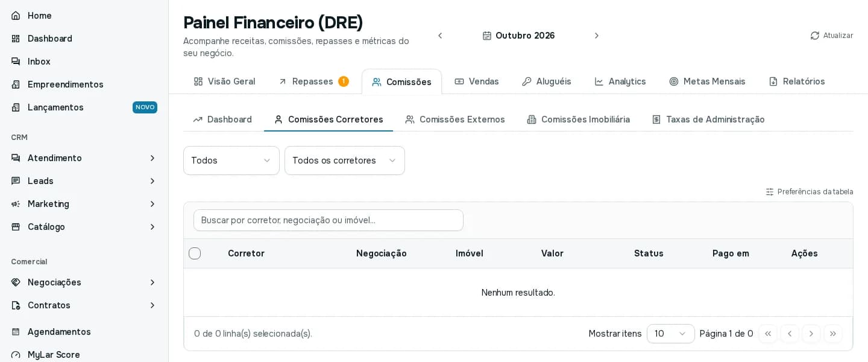The height and width of the screenshot is (362, 868).
Task: Select the Comissões main tab
Action: point(401,81)
